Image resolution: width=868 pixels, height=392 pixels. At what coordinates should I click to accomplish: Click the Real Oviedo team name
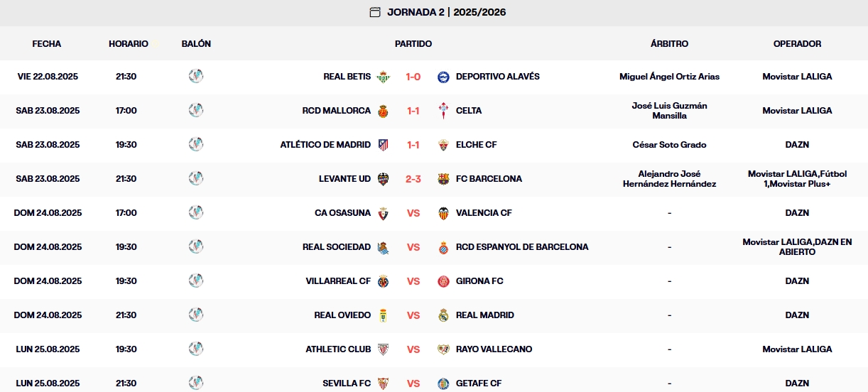pos(342,315)
